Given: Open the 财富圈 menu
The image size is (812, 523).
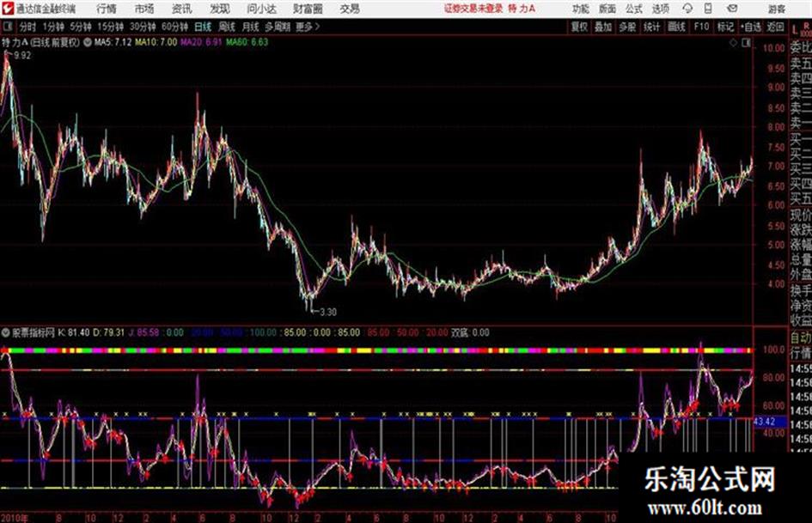Looking at the screenshot, I should click(x=308, y=9).
